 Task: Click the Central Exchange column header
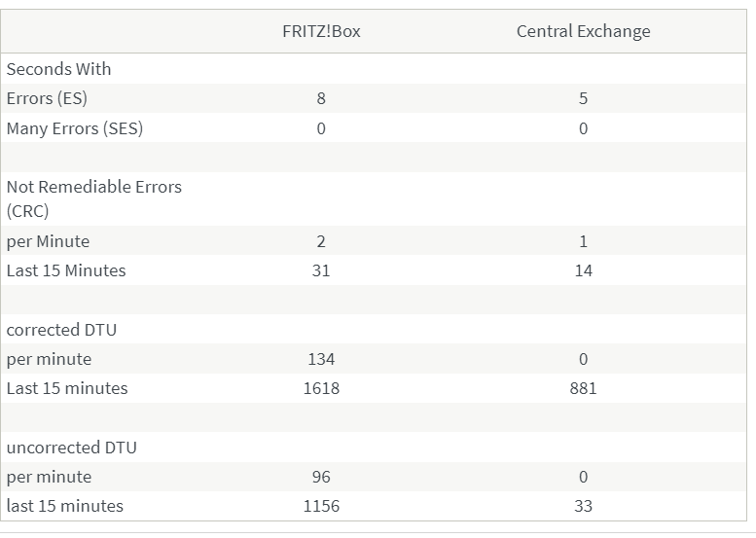[583, 31]
